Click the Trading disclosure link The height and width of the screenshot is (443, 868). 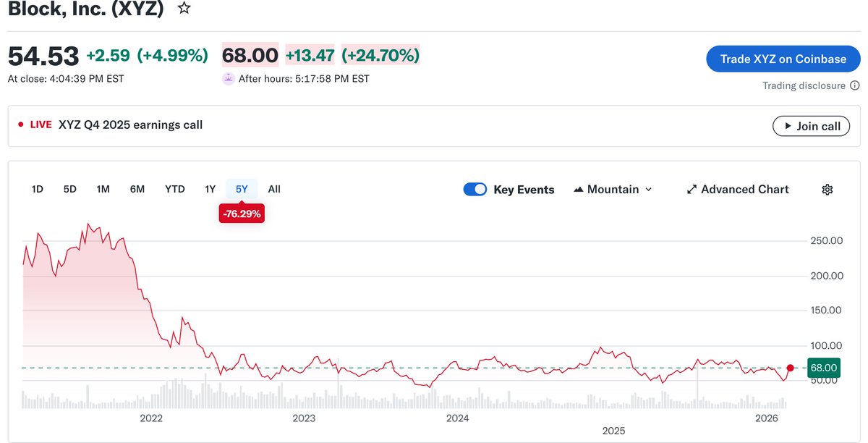tap(804, 85)
